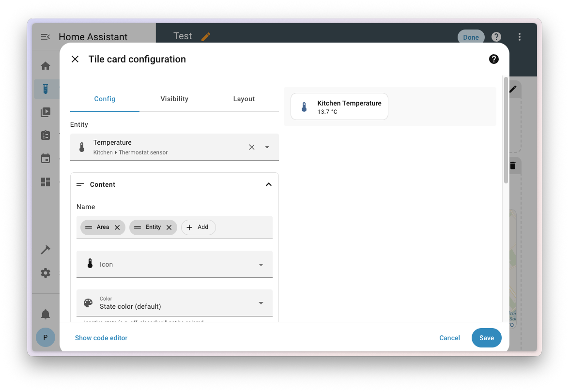
Task: Open Developer tools via the hammer icon
Action: point(45,249)
